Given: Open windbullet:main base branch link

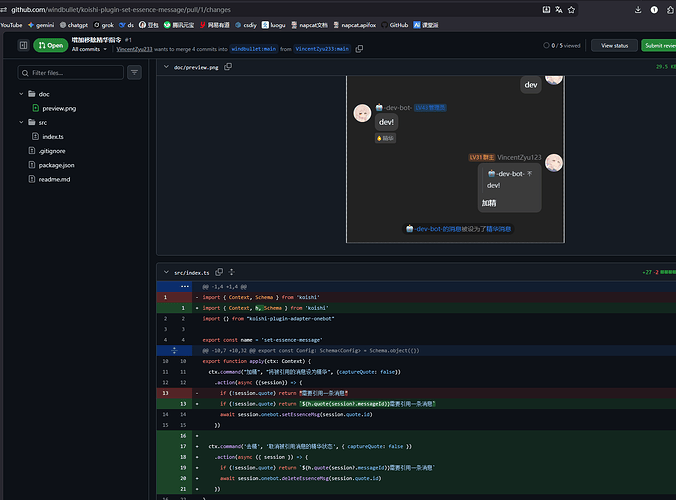Looking at the screenshot, I should 254,49.
